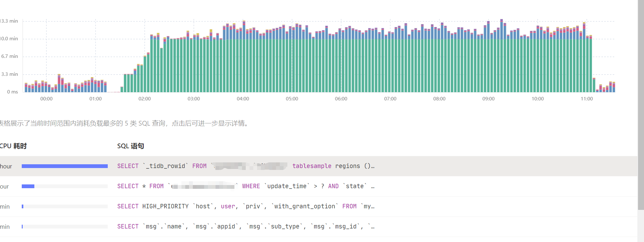The height and width of the screenshot is (242, 644).
Task: Click the 02:00 label on the time axis
Action: (145, 99)
